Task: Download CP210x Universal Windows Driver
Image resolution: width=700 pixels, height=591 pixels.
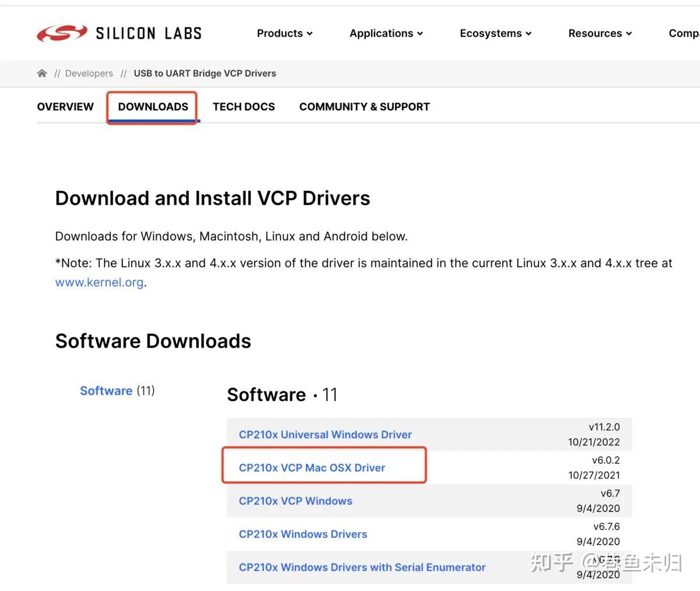Action: click(325, 435)
